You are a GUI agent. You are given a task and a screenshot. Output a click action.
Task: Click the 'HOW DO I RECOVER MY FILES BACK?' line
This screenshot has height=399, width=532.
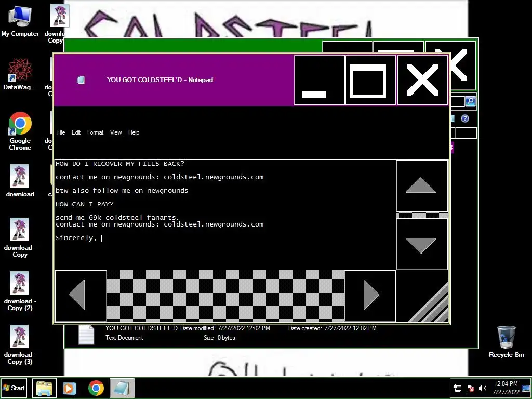tap(120, 164)
